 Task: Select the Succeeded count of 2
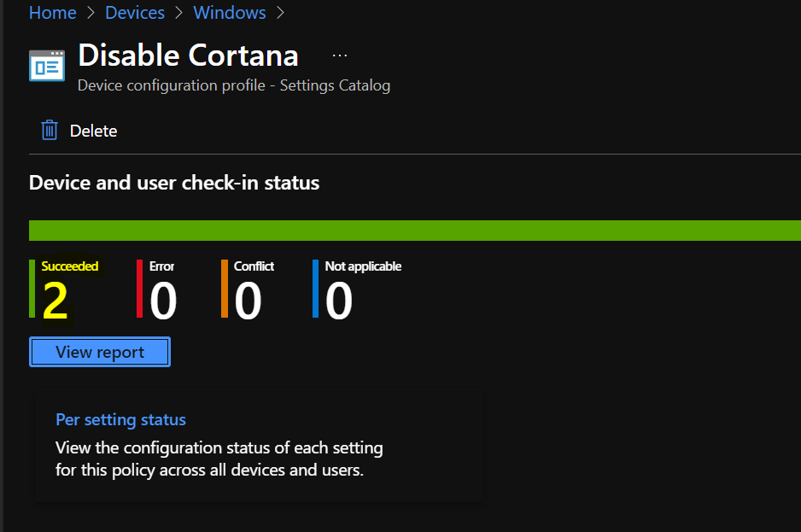(x=56, y=301)
